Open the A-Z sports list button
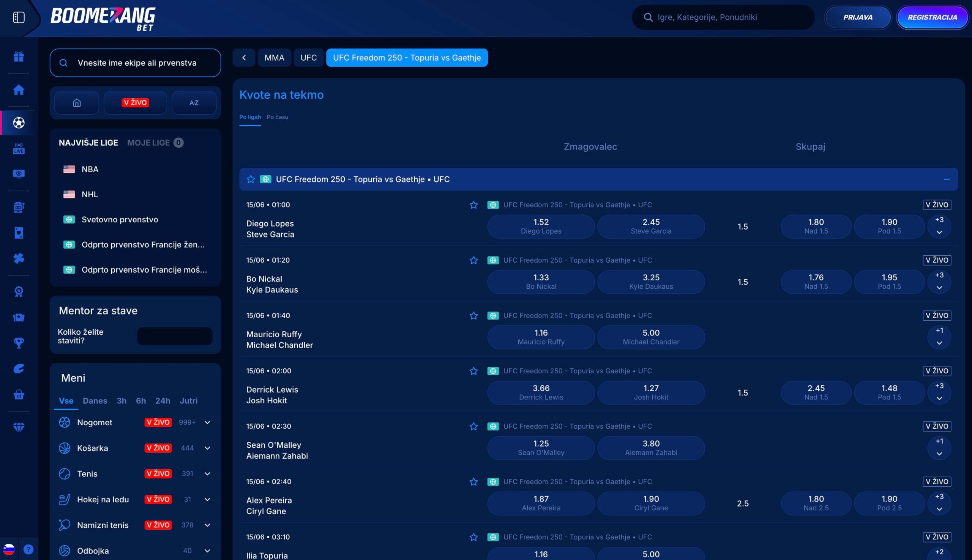Screen dimensions: 972x560 (x=194, y=103)
